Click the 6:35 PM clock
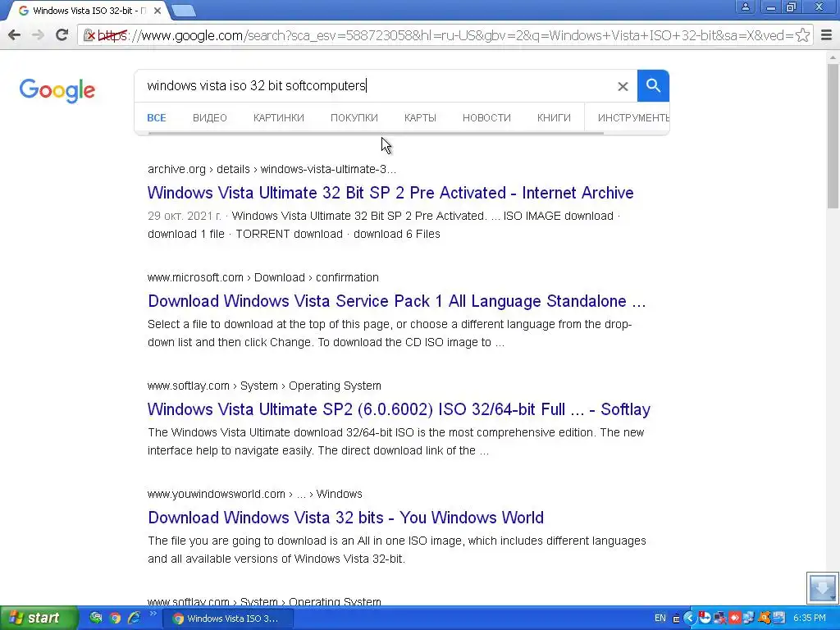The width and height of the screenshot is (840, 630). click(810, 619)
